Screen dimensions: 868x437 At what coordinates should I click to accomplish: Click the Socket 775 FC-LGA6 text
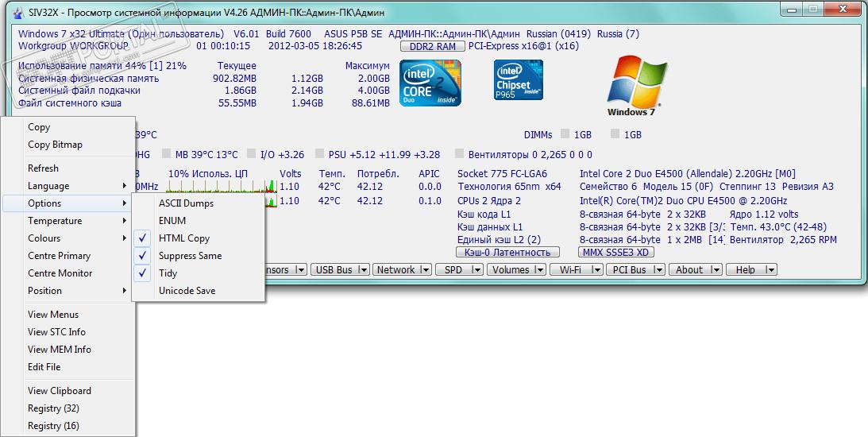tap(502, 174)
